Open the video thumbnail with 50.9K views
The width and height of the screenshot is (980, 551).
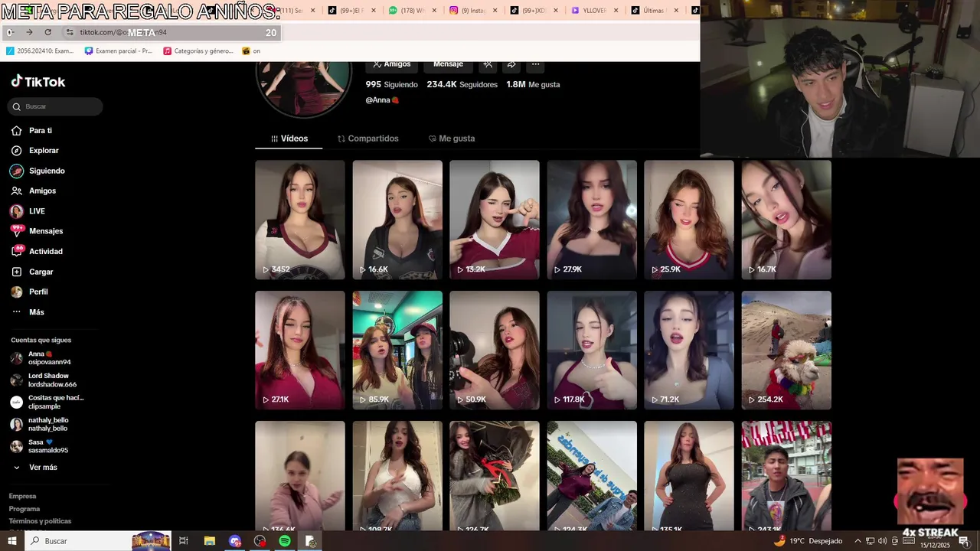495,350
